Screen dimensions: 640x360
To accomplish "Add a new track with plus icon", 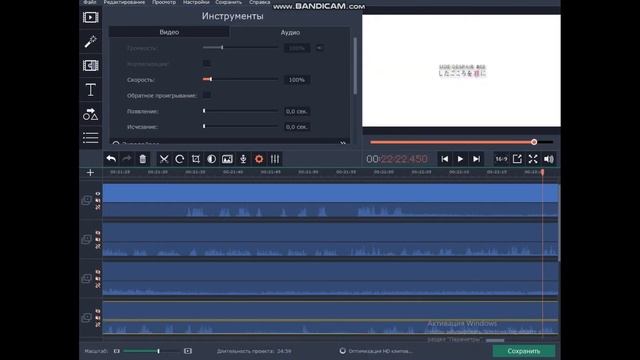I will tap(90, 173).
